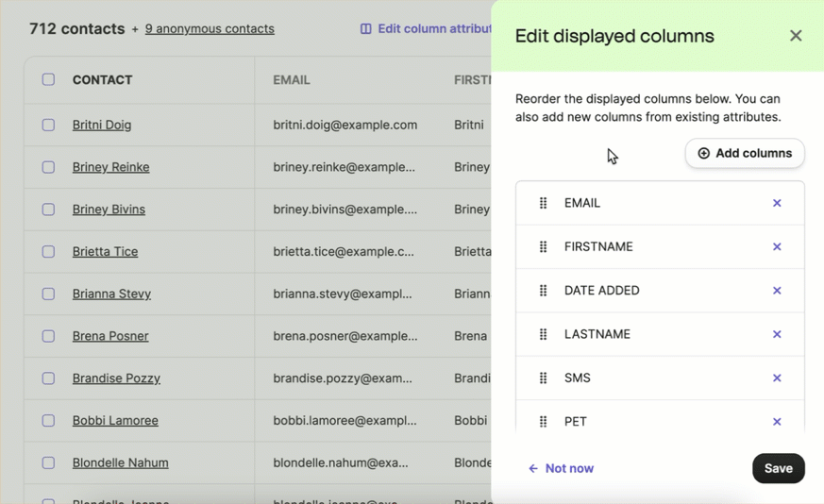824x504 pixels.
Task: Open the 9 anonymous contacts link
Action: coord(210,29)
